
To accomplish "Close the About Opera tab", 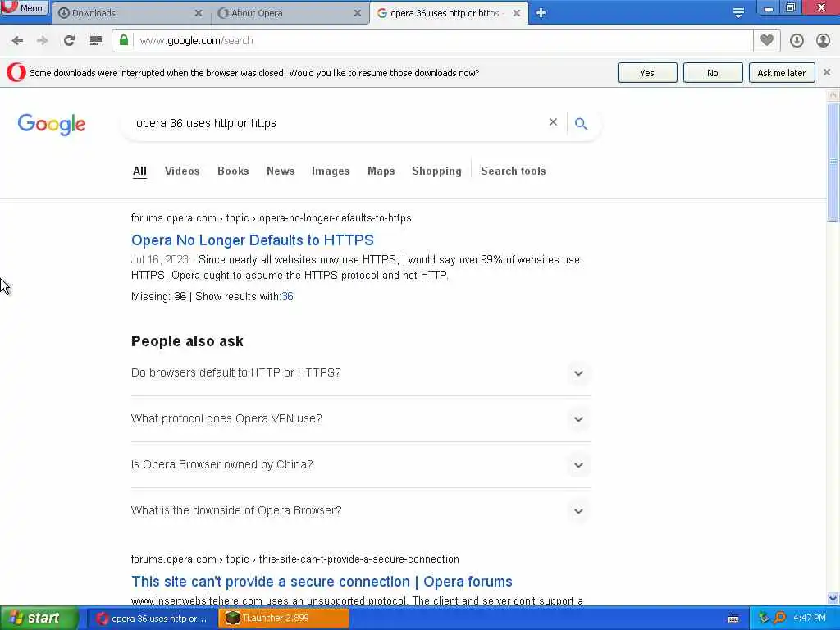I will [358, 13].
